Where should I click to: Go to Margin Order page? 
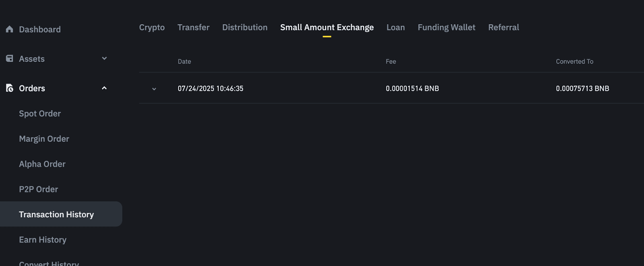coord(44,139)
